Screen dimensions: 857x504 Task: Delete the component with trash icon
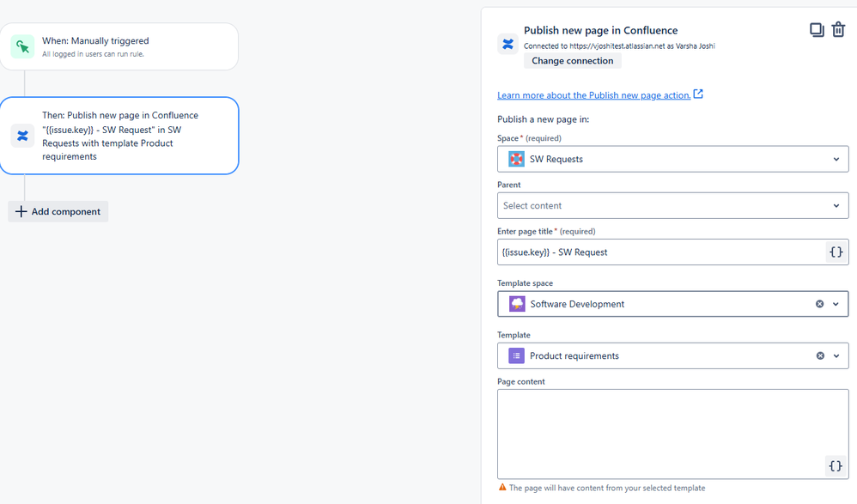[838, 29]
